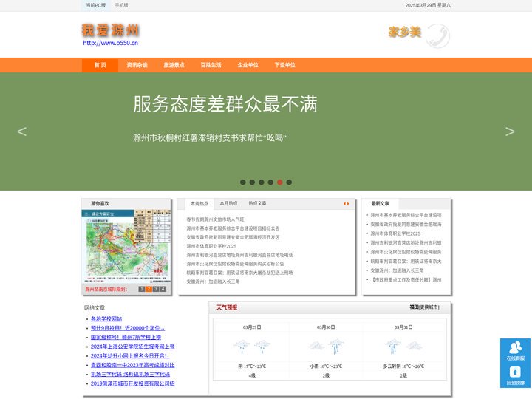Switch to the 本月热点 tab
The width and height of the screenshot is (532, 399).
click(228, 203)
